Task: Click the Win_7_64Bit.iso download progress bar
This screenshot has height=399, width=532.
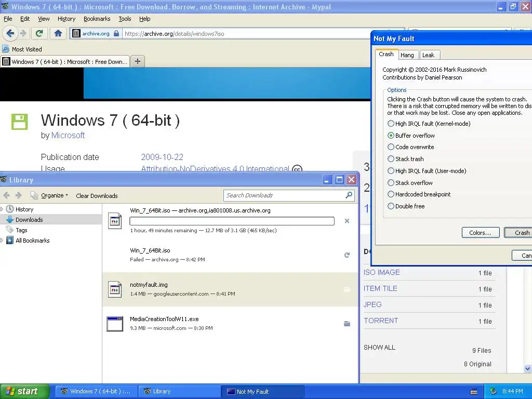Action: pyautogui.click(x=232, y=221)
